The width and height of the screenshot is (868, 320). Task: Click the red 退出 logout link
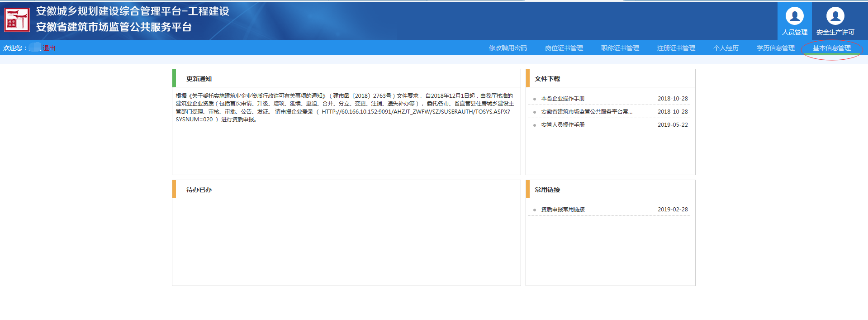tap(49, 48)
